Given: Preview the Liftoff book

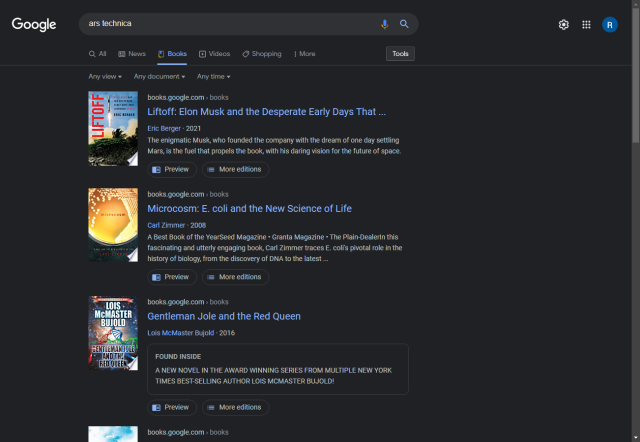Looking at the screenshot, I should point(170,170).
